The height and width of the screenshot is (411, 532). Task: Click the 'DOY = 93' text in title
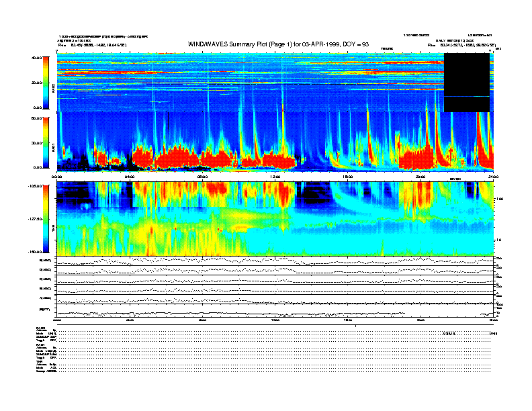click(355, 44)
